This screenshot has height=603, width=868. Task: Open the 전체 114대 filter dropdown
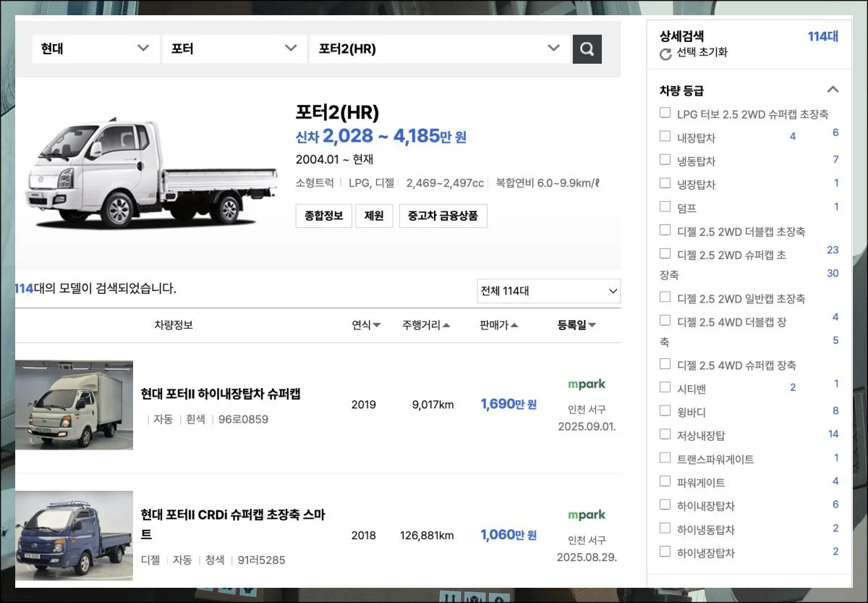click(549, 291)
